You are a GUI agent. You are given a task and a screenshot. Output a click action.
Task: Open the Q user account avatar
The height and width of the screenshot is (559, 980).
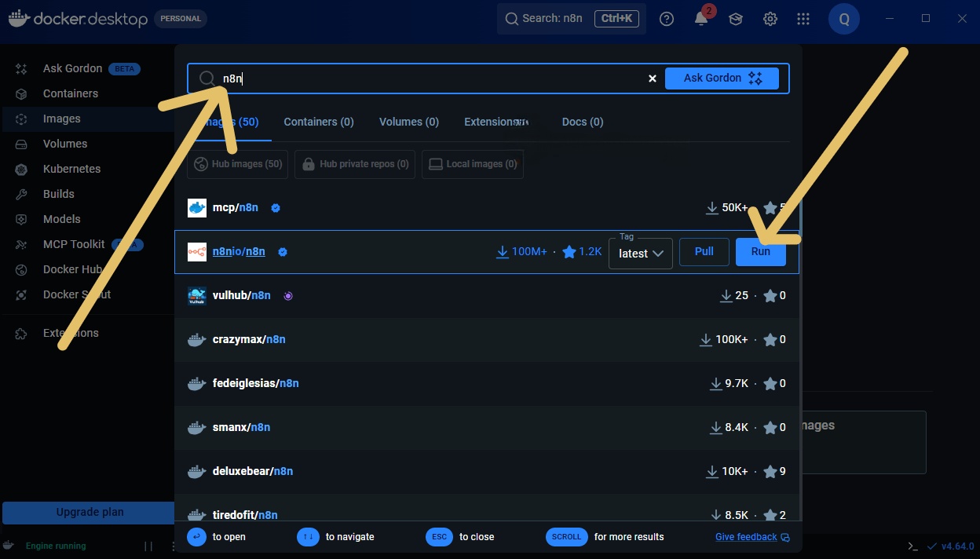pyautogui.click(x=844, y=19)
